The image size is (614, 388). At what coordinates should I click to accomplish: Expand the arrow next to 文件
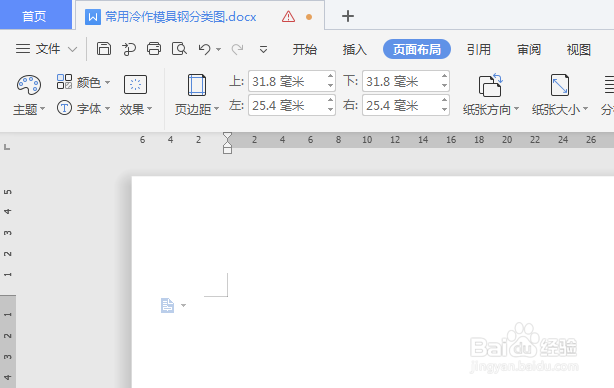(x=72, y=50)
